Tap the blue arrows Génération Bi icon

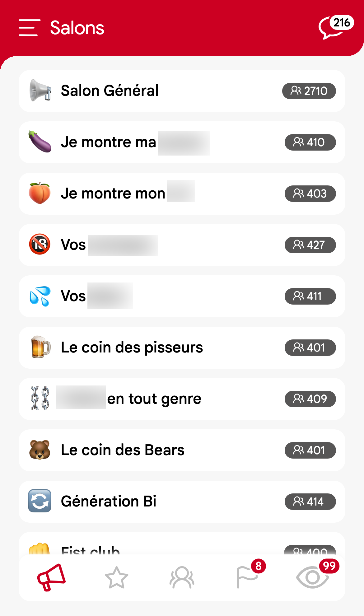point(40,501)
